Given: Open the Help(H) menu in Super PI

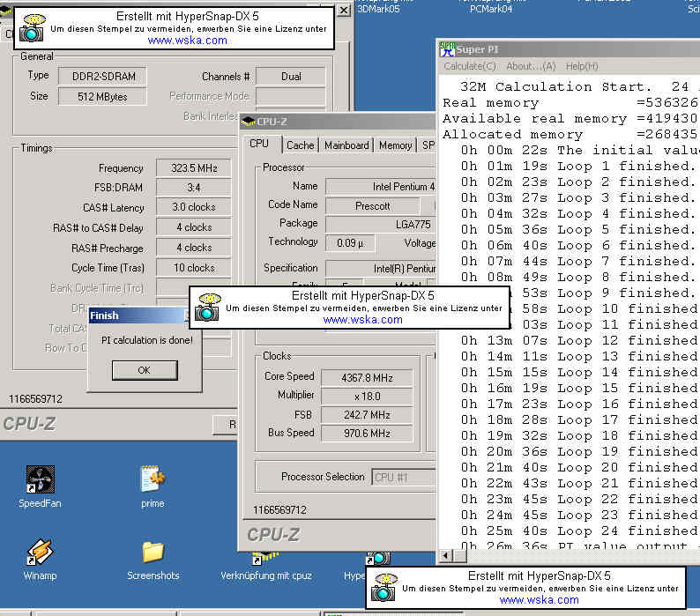Looking at the screenshot, I should click(x=582, y=66).
